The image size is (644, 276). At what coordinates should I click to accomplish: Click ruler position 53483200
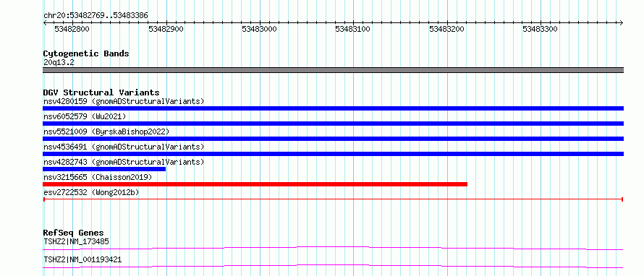pos(446,29)
